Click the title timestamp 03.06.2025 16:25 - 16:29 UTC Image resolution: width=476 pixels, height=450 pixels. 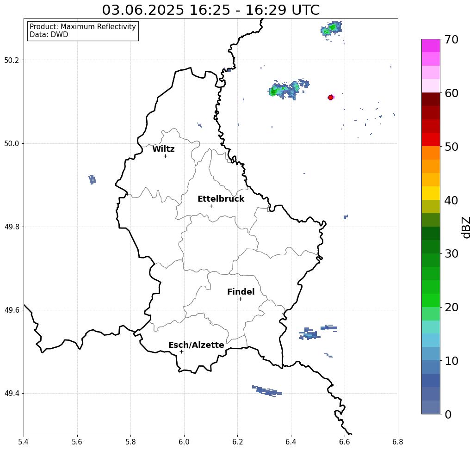click(210, 10)
